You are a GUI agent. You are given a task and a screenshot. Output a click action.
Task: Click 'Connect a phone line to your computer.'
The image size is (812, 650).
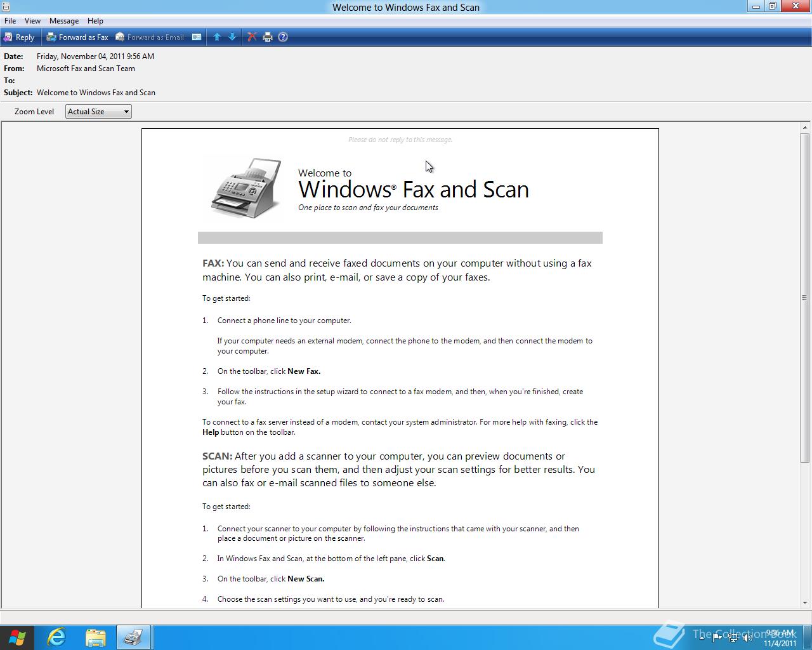click(284, 321)
